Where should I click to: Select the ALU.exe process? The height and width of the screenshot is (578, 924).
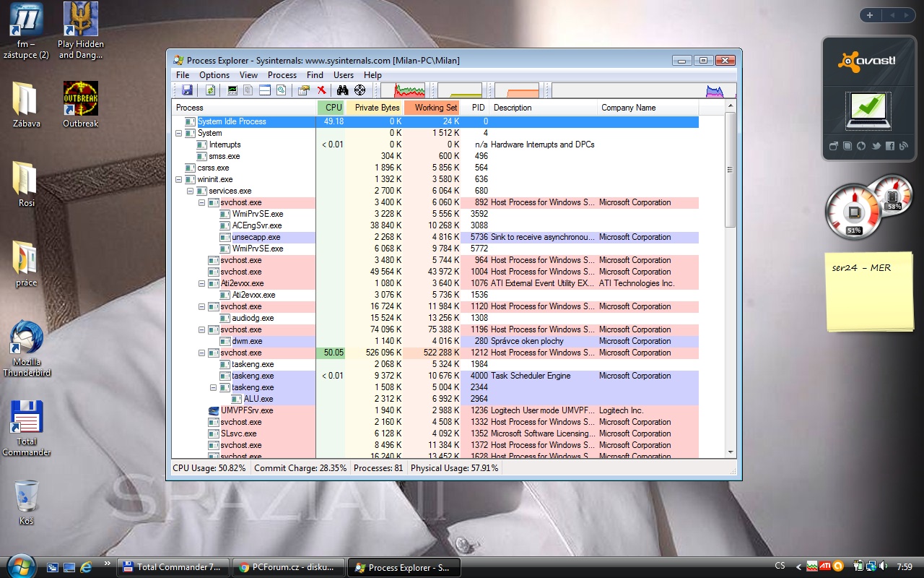point(435,399)
